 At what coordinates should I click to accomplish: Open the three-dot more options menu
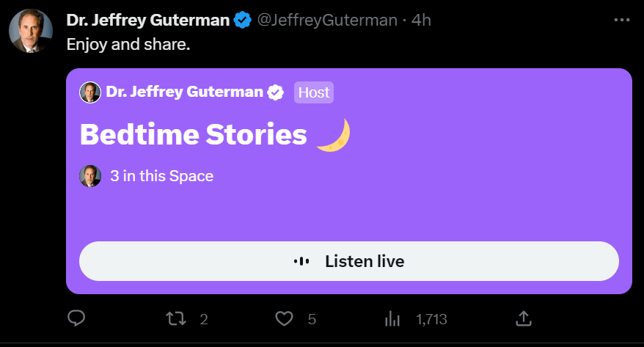(x=621, y=20)
